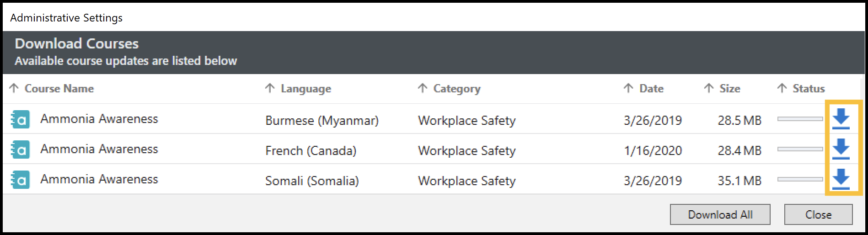Select the 35.1 MB course row
The image size is (868, 235).
pyautogui.click(x=739, y=181)
